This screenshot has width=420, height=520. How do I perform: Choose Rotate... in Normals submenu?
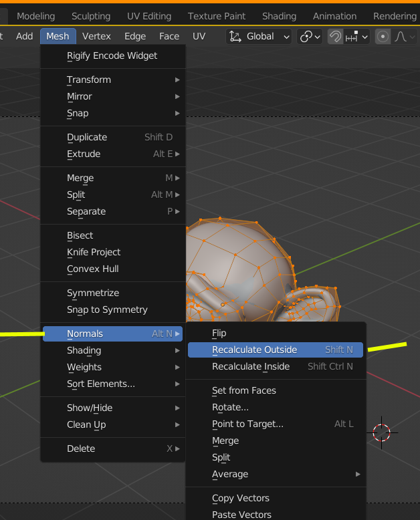276,407
